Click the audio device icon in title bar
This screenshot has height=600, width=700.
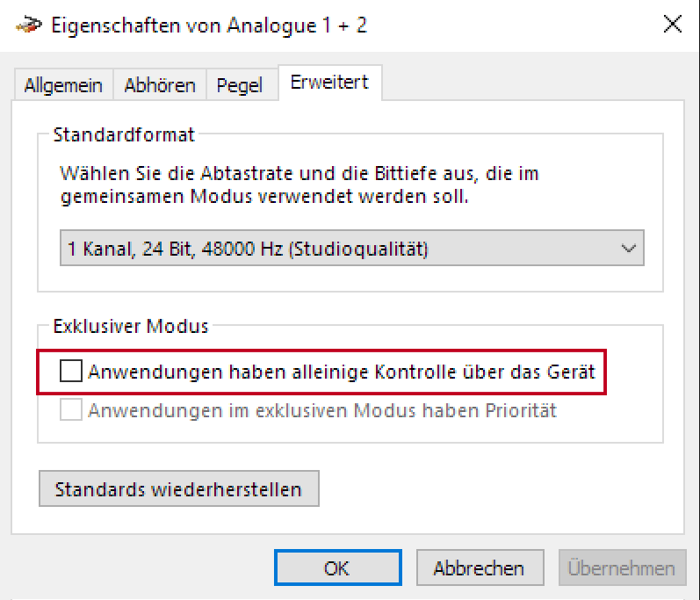pos(29,25)
